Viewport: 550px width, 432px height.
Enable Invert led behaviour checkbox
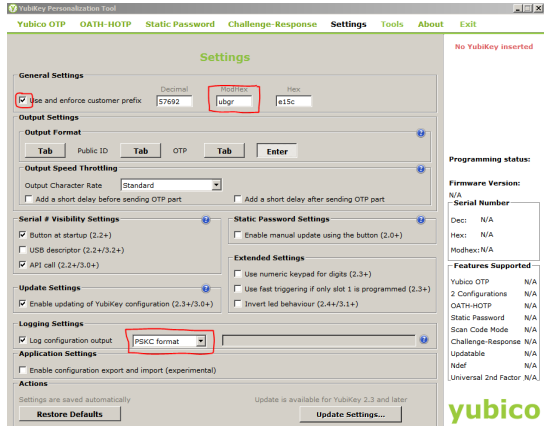click(x=237, y=303)
